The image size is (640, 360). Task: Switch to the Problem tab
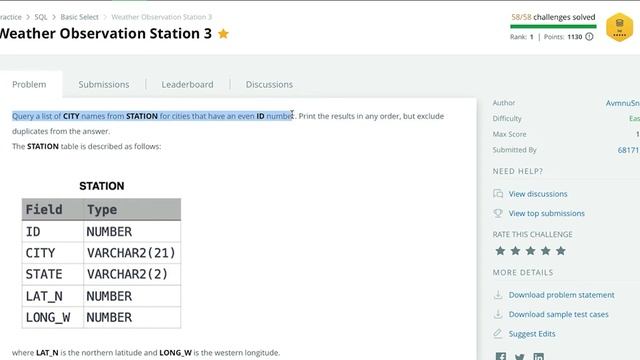click(29, 84)
